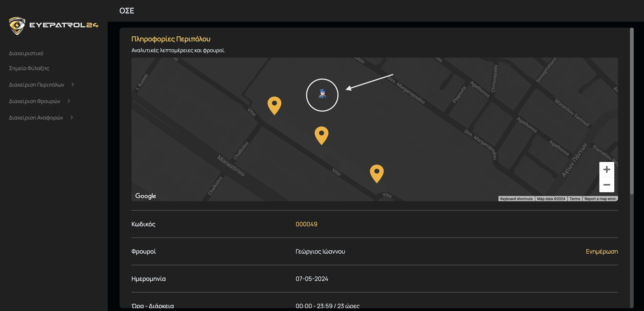Click the EyePatrol24 shield logo
Screen dimensions: 644x311
click(17, 25)
